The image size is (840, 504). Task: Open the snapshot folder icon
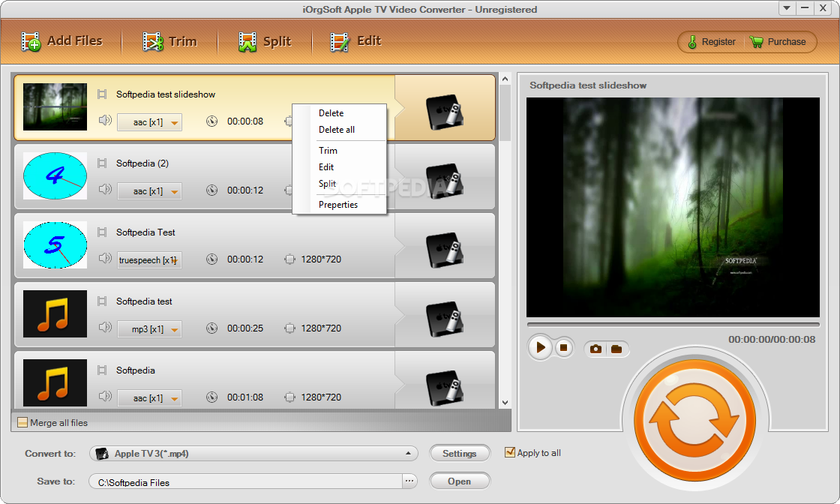click(616, 349)
